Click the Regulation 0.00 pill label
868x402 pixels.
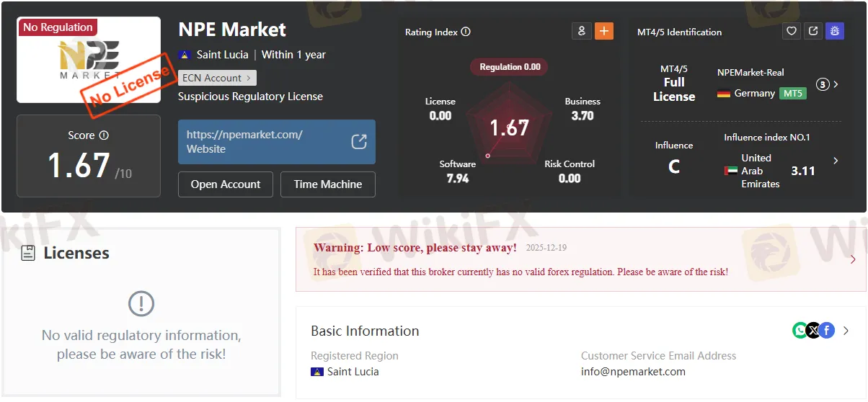510,67
